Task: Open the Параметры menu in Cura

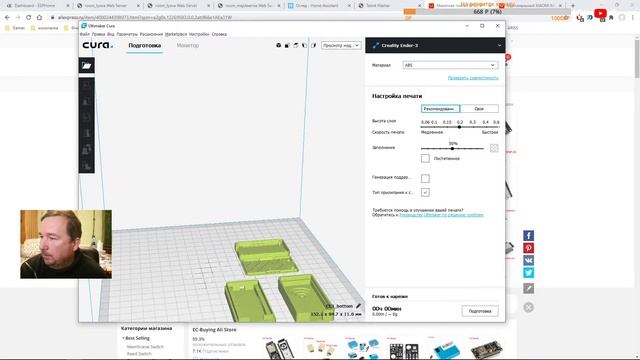Action: (127, 34)
